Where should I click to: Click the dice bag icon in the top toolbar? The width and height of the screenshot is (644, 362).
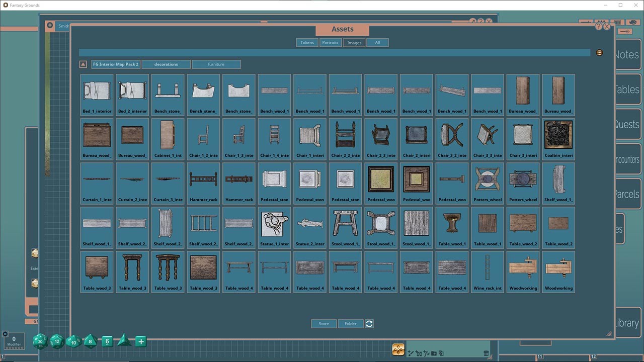pos(633,23)
